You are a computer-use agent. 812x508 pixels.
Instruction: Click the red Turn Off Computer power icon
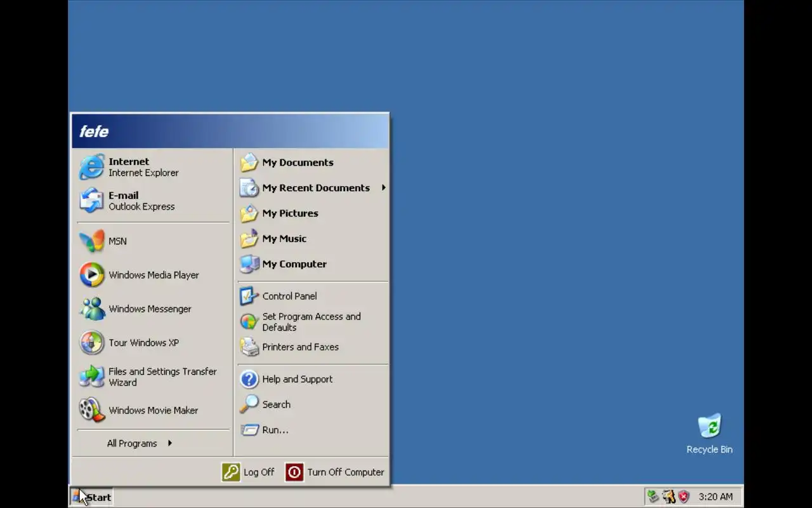[294, 472]
